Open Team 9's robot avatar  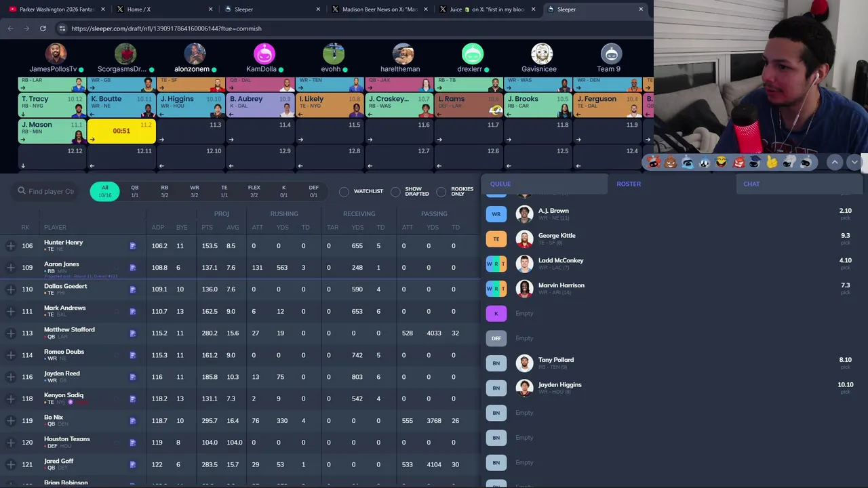(611, 54)
